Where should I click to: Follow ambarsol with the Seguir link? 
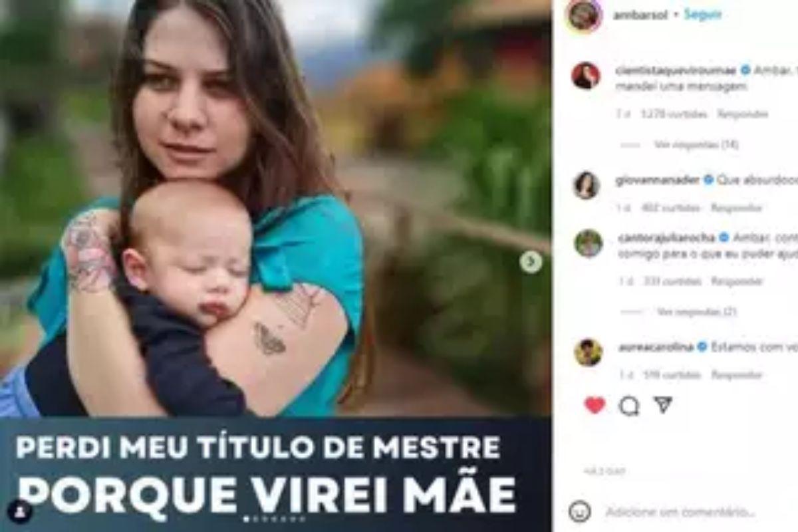click(x=703, y=15)
